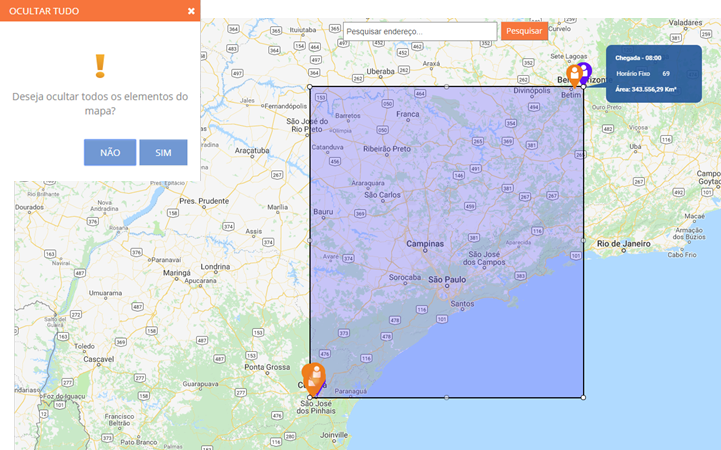Image resolution: width=721 pixels, height=450 pixels.
Task: Click the Umuarama city label
Action: (x=105, y=293)
